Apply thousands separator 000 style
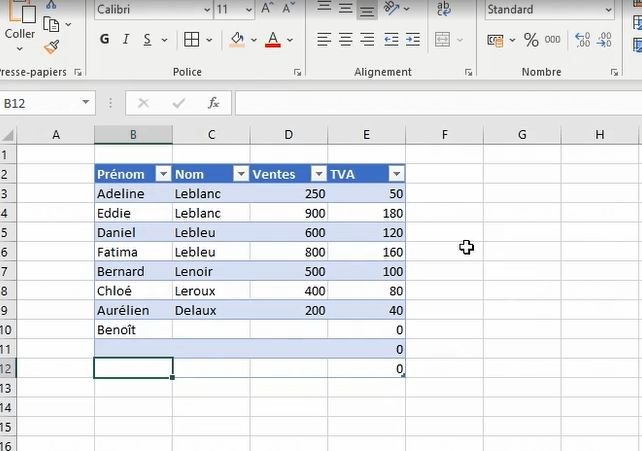642x451 pixels. (552, 40)
